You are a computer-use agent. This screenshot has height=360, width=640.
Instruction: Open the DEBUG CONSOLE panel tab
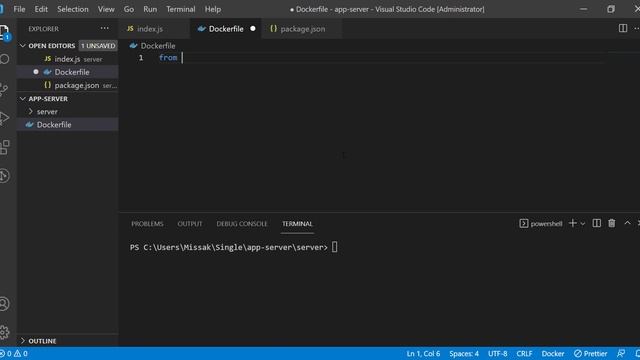pos(242,224)
